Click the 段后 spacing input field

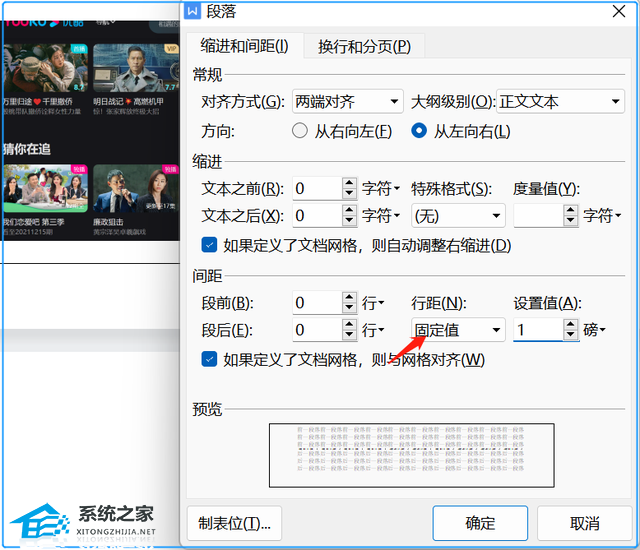tap(317, 330)
